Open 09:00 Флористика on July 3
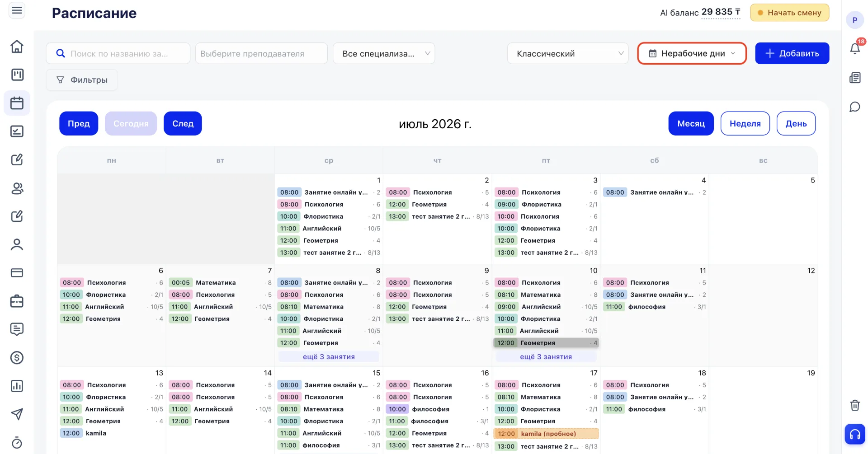Screen dimensions: 868x454 click(x=546, y=204)
